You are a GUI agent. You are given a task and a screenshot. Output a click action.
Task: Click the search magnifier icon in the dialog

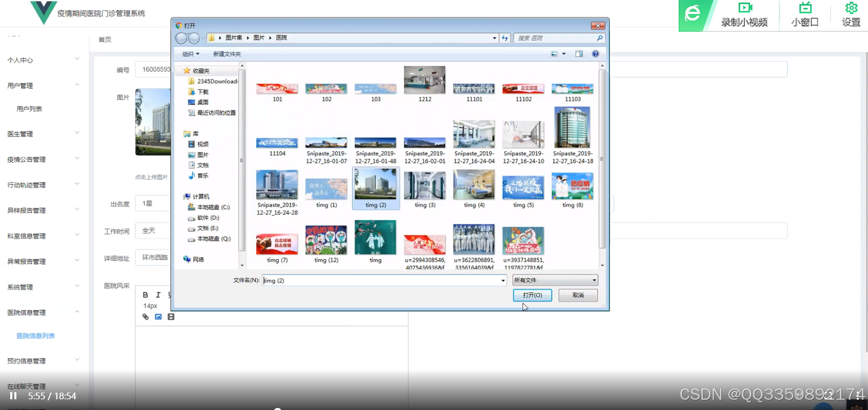point(600,38)
